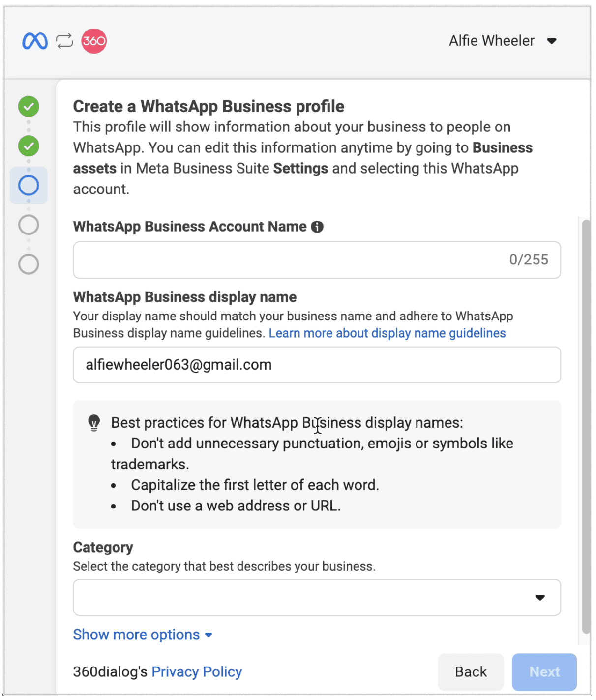
Task: Open Learn more about display name guidelines
Action: click(387, 333)
